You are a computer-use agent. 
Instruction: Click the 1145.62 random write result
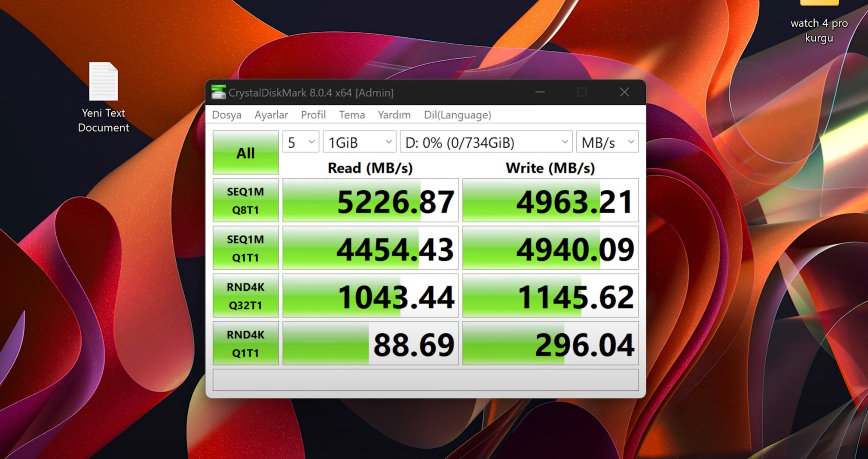point(550,295)
